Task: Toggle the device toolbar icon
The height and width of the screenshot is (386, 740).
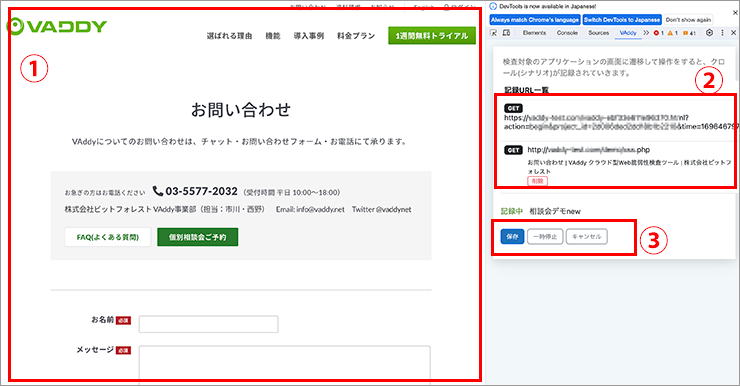Action: tap(506, 33)
